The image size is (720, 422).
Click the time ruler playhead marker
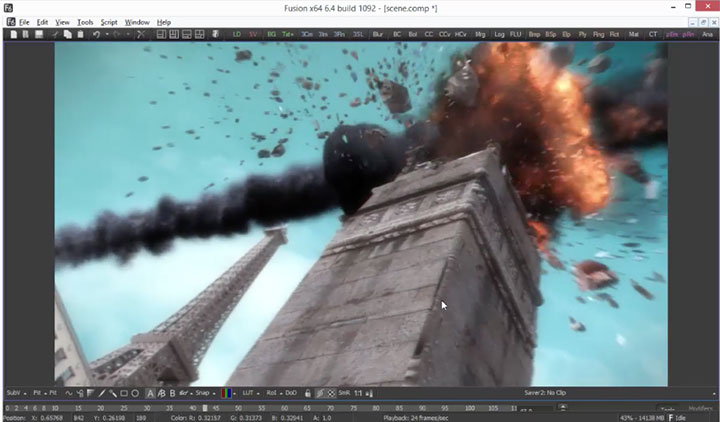click(205, 408)
